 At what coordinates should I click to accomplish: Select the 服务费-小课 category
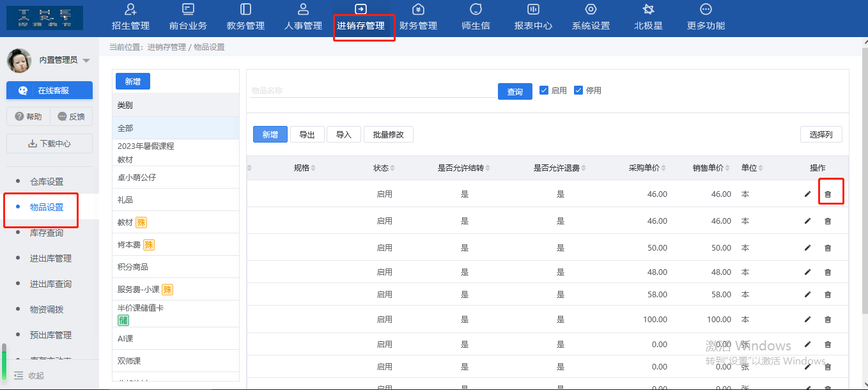coord(176,289)
